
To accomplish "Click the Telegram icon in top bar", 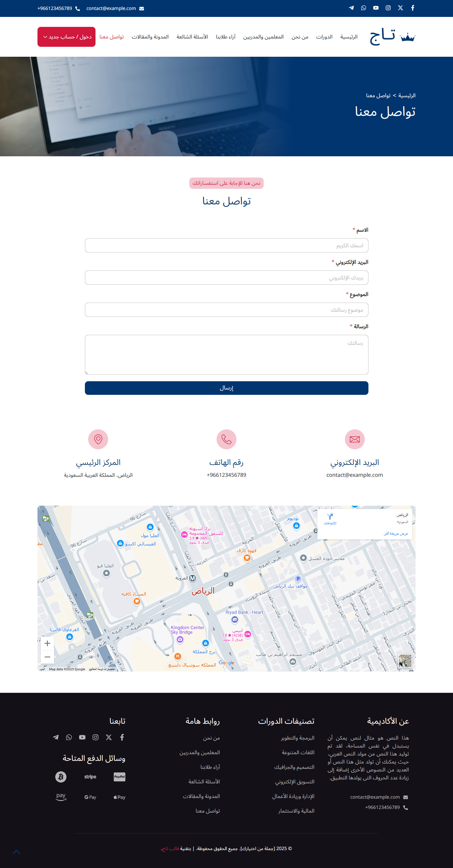I will coord(351,8).
